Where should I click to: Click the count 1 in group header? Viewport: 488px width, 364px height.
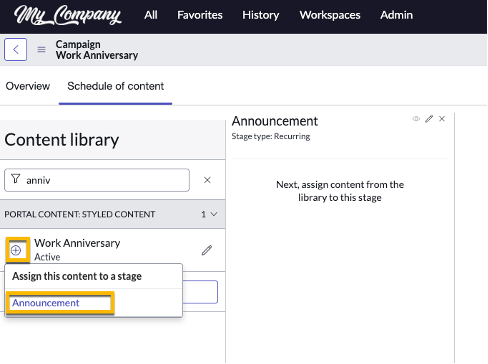(x=203, y=214)
